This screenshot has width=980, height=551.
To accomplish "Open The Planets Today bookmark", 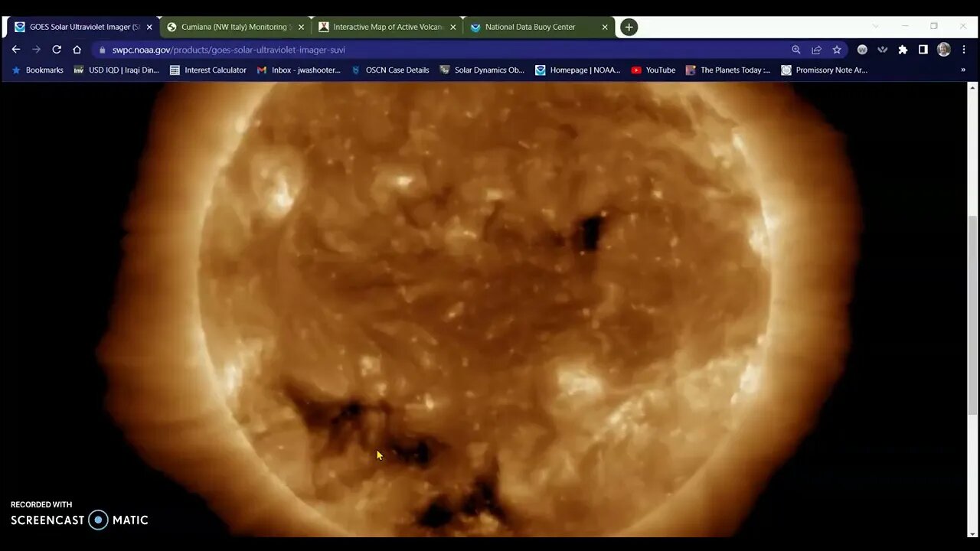I will click(x=728, y=70).
